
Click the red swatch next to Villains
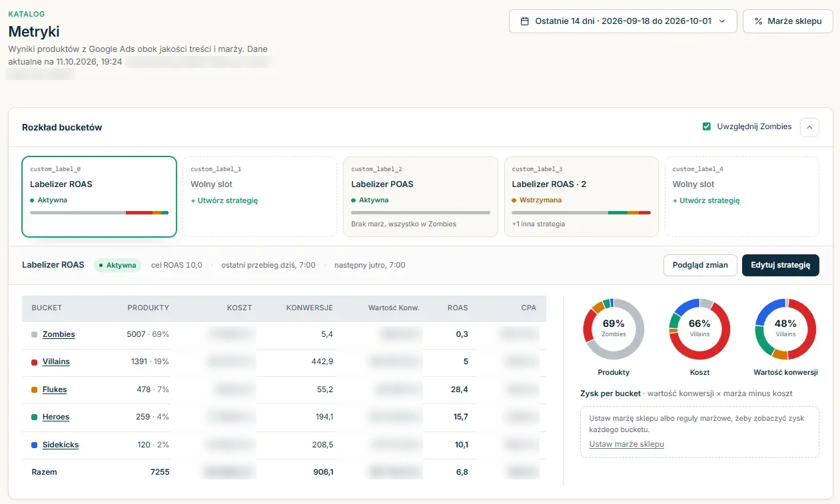pos(34,362)
